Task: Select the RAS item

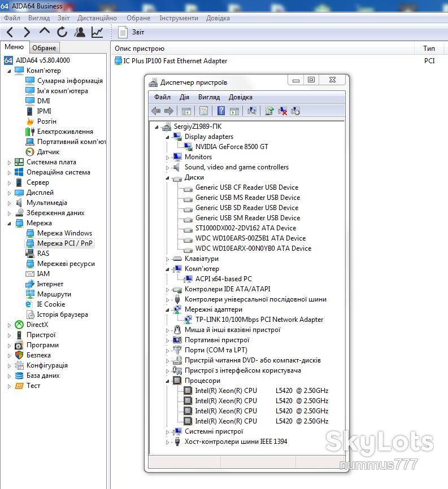Action: pos(43,254)
